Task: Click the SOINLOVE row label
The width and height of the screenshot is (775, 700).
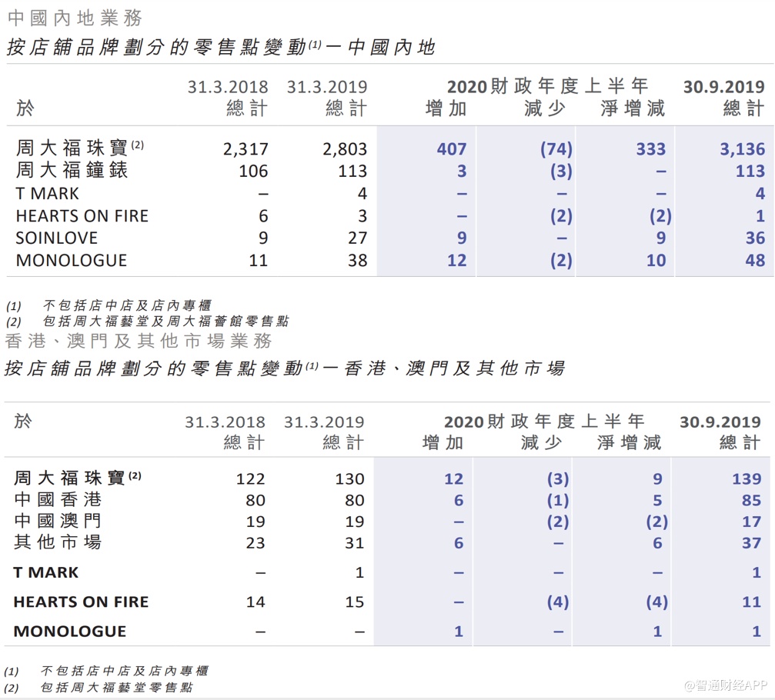Action: 57,238
